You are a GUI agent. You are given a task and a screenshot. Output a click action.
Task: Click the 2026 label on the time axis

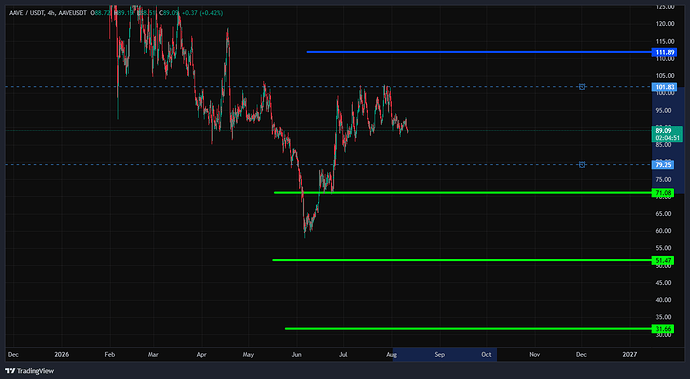(x=62, y=354)
